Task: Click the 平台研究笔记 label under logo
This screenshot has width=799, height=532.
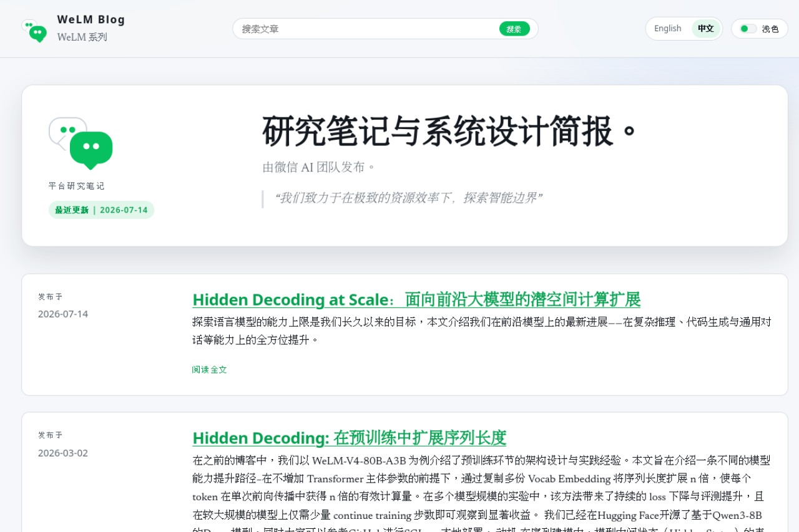Action: coord(77,186)
